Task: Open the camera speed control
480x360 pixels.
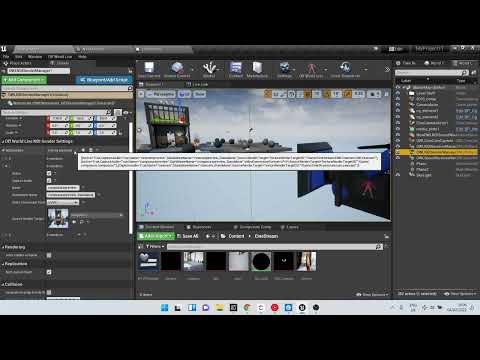Action: [x=374, y=94]
